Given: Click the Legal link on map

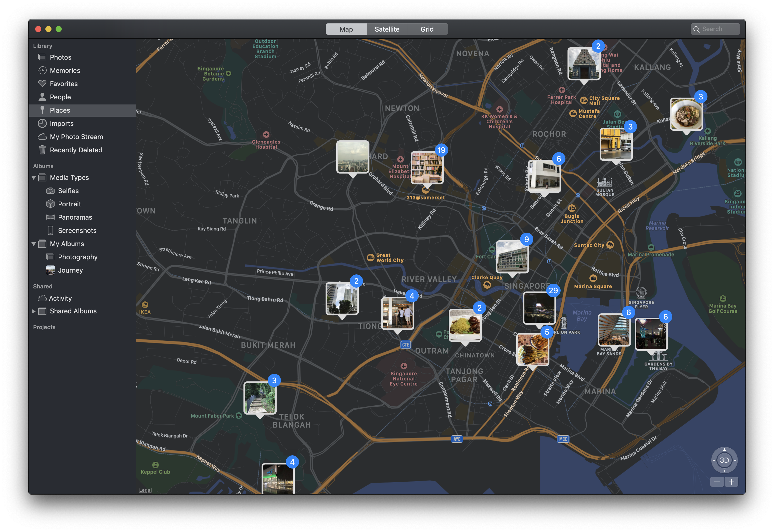Looking at the screenshot, I should pyautogui.click(x=145, y=490).
